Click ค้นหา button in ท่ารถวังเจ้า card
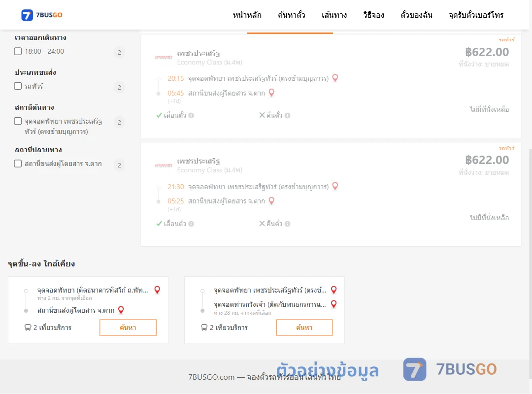The height and width of the screenshot is (394, 532). click(x=304, y=328)
